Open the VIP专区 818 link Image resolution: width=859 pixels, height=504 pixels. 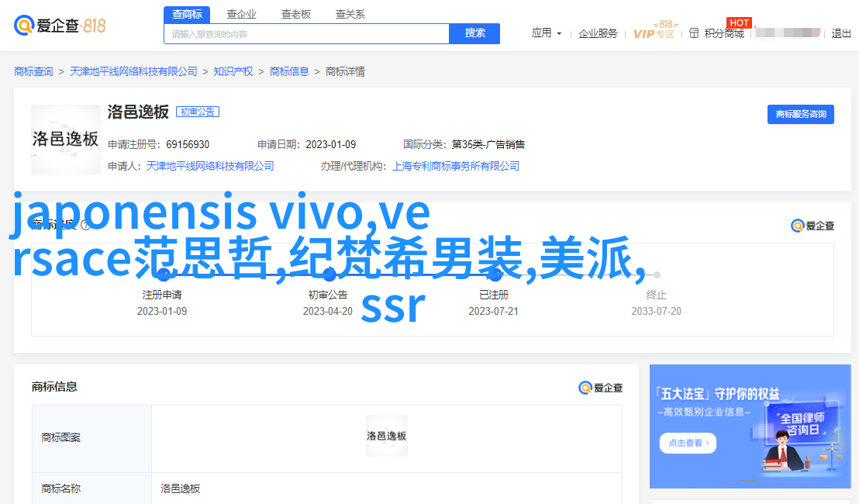tap(654, 31)
